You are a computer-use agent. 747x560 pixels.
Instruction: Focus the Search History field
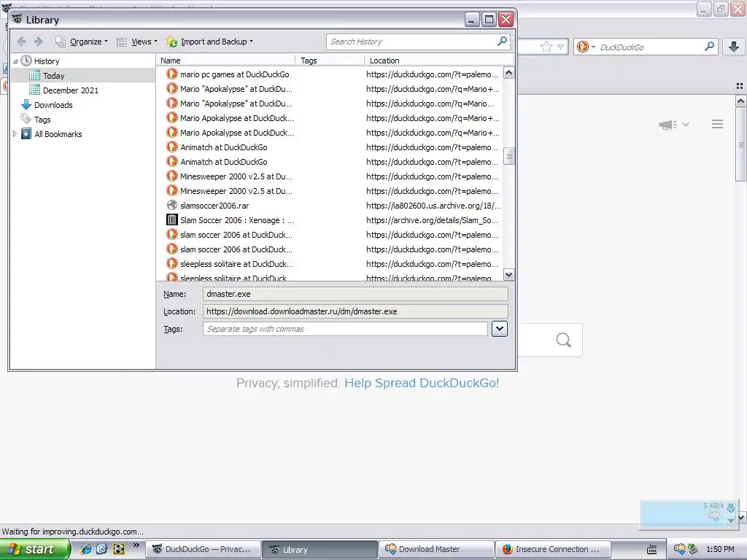[x=412, y=42]
